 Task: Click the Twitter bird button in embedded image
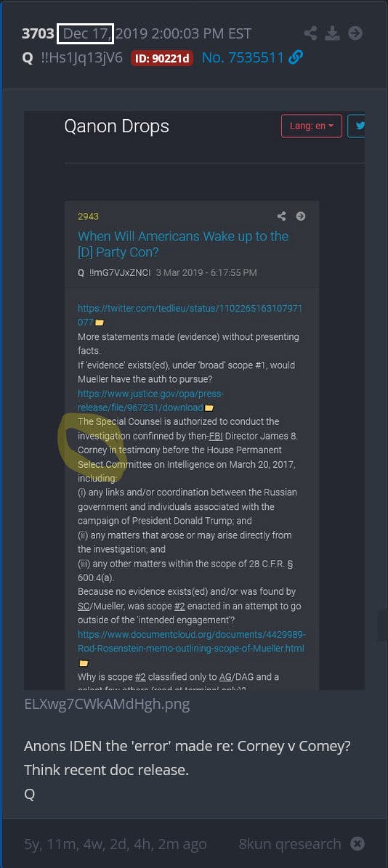click(x=357, y=126)
